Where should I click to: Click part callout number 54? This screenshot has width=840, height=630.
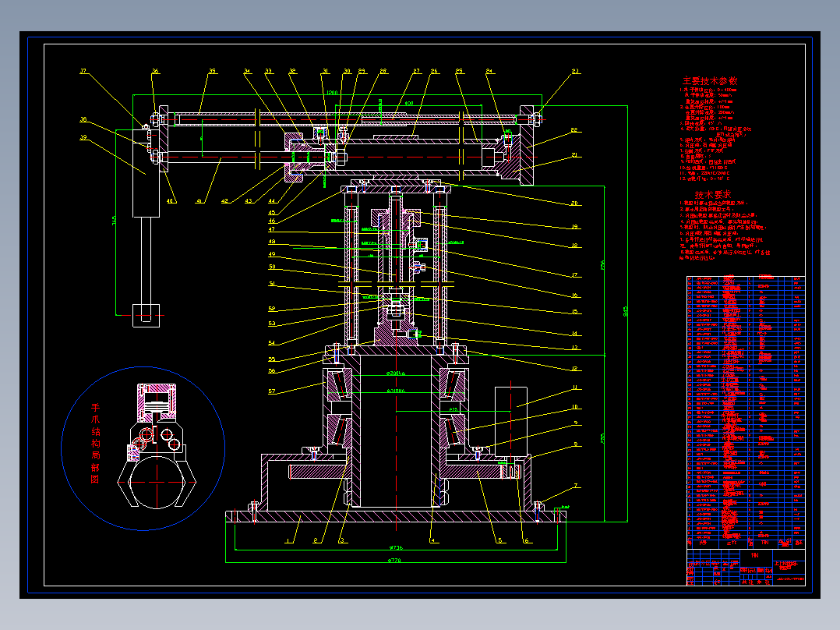pyautogui.click(x=272, y=342)
